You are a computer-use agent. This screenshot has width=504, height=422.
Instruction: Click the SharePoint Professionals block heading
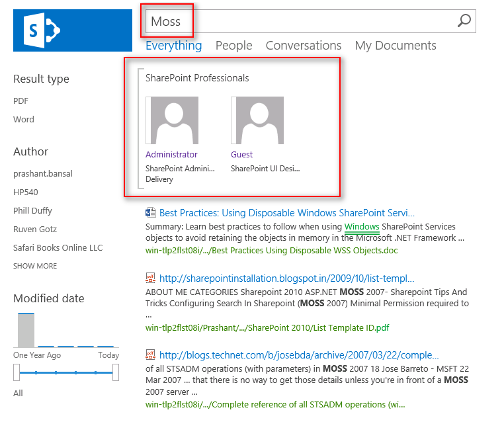(x=197, y=78)
